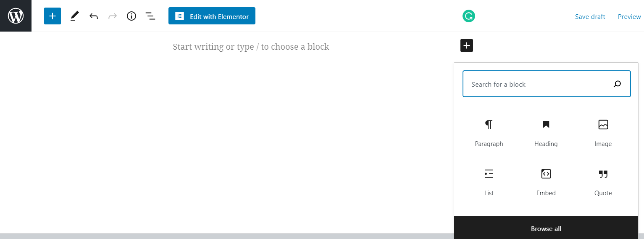Insert a Paragraph block
The width and height of the screenshot is (644, 239).
point(489,132)
